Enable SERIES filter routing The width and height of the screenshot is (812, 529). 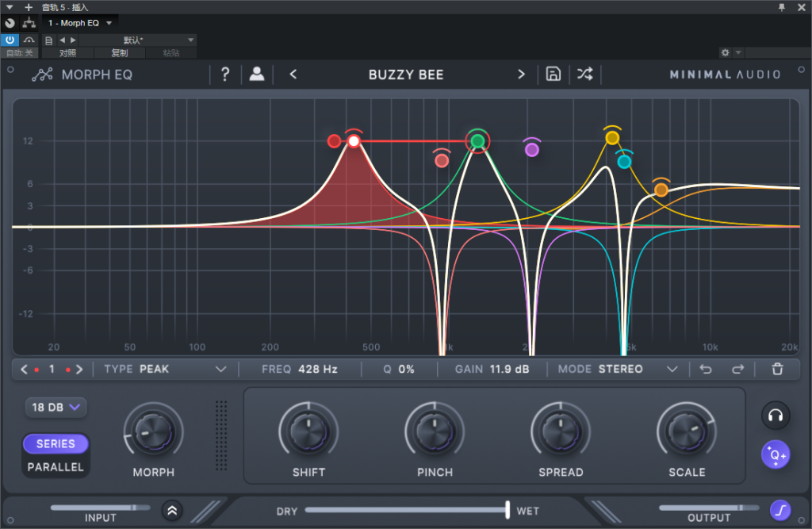56,443
